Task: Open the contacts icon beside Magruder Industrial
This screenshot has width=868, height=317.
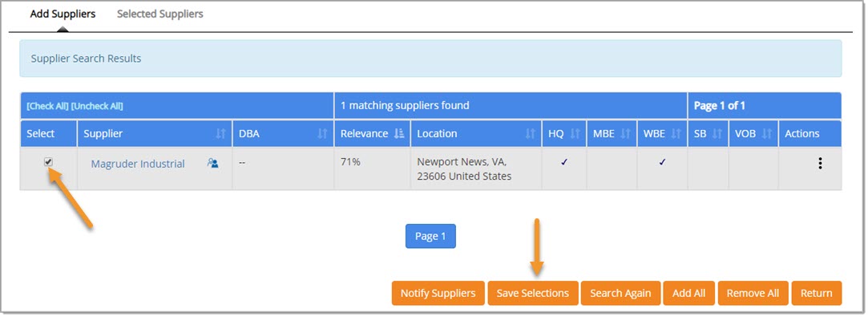Action: coord(212,164)
